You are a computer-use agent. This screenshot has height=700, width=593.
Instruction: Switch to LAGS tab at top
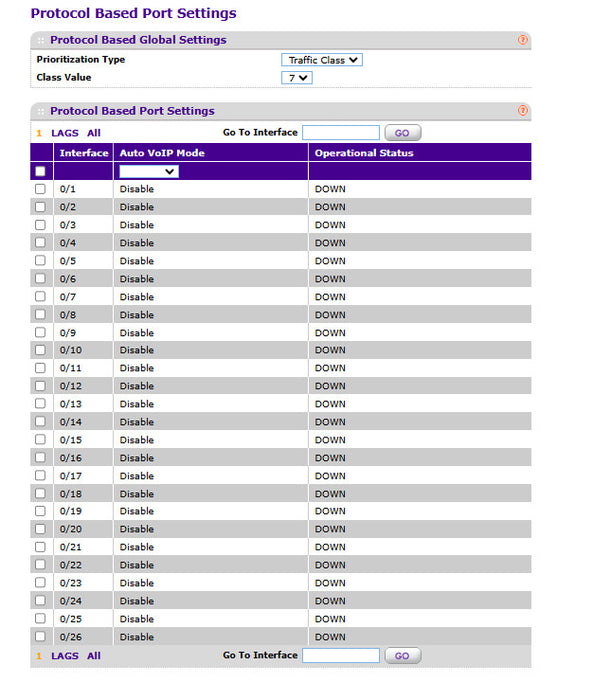click(65, 133)
